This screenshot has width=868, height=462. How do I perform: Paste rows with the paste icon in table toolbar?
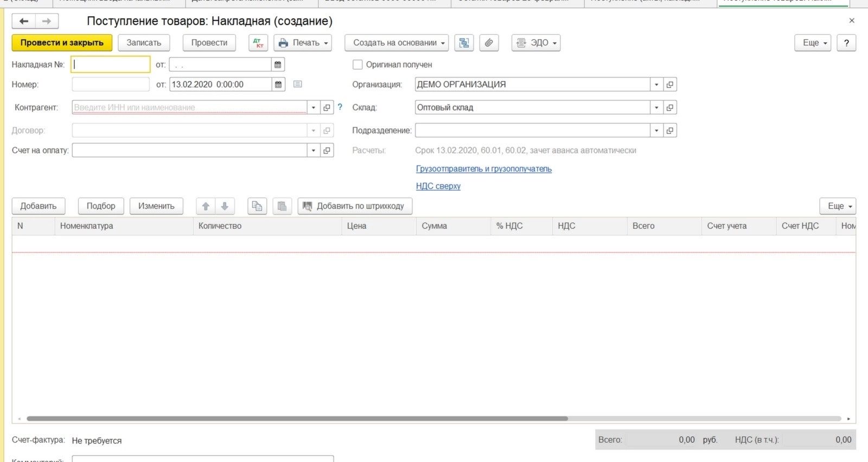[282, 206]
